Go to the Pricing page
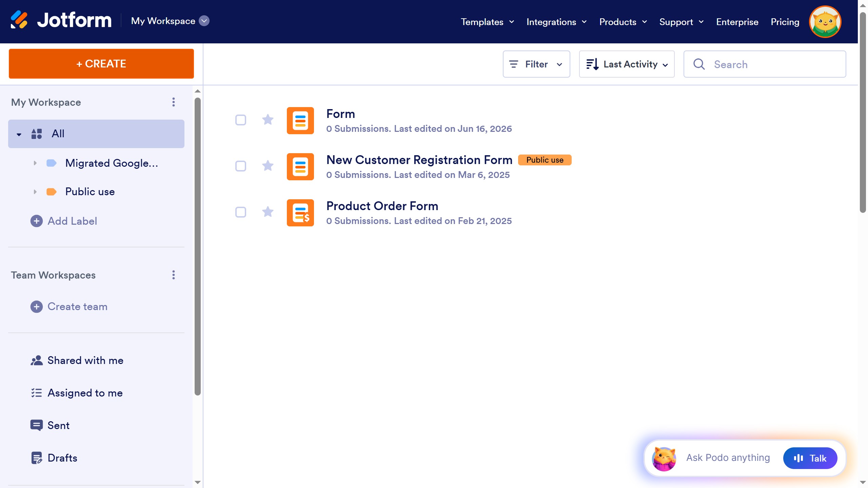 tap(785, 22)
